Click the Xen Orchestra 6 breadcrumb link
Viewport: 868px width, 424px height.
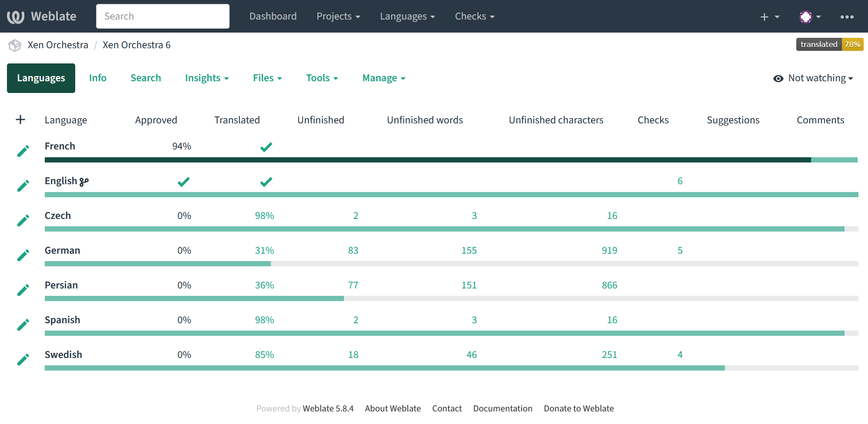point(137,45)
